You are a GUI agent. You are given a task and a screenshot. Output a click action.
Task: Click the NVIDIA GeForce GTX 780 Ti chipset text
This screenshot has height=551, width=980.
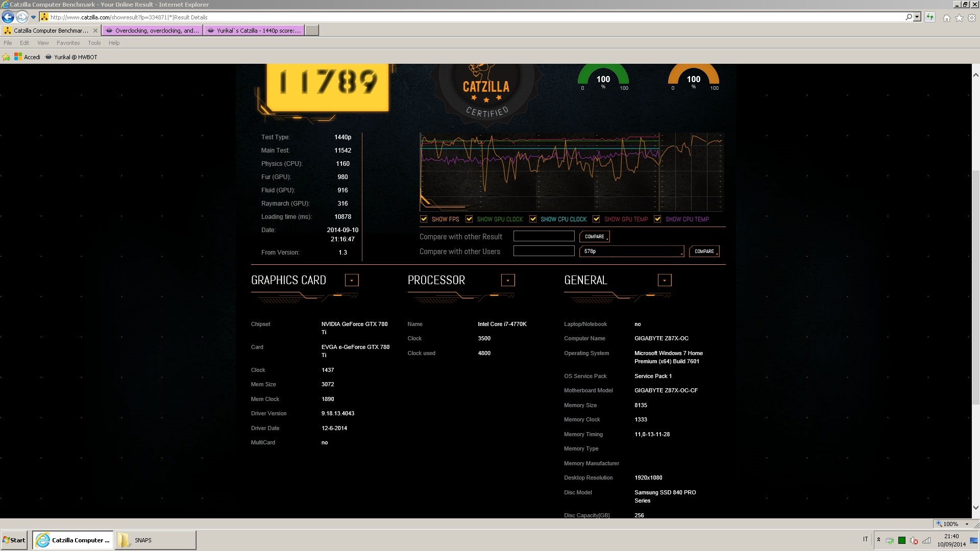click(x=355, y=328)
